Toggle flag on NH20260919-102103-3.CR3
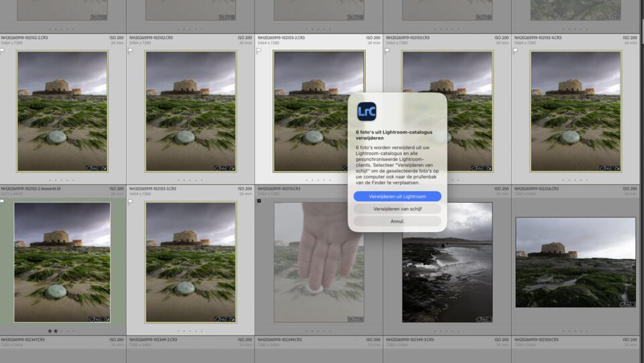The image size is (644, 363). (130, 201)
